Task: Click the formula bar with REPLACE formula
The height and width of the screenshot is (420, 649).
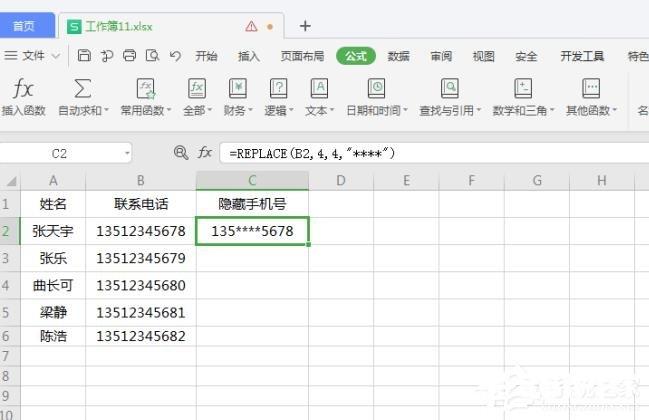Action: click(x=434, y=153)
